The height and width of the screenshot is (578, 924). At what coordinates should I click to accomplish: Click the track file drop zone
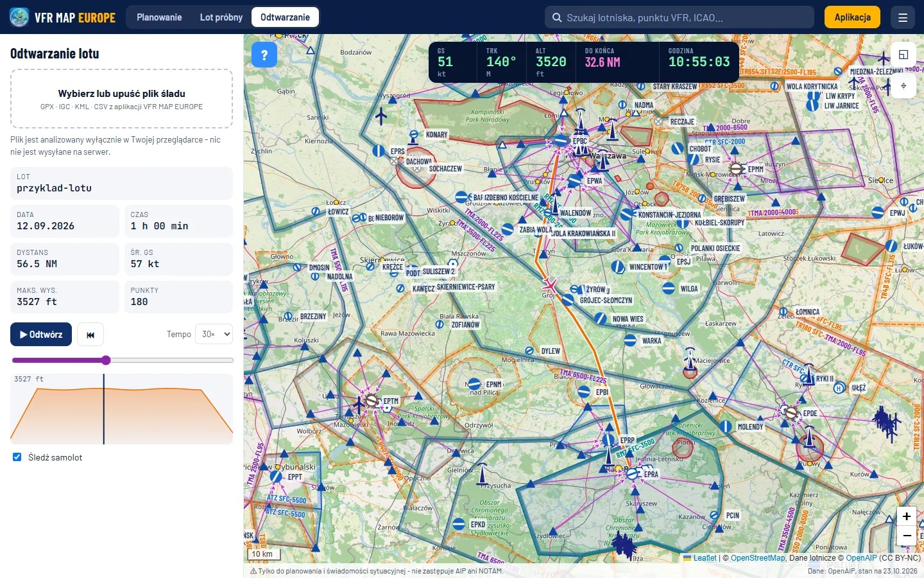click(x=122, y=99)
